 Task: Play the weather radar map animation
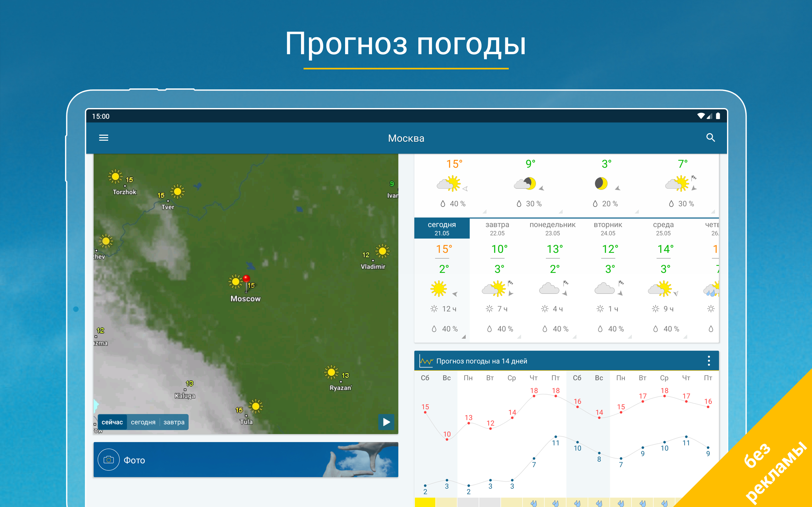pyautogui.click(x=386, y=422)
